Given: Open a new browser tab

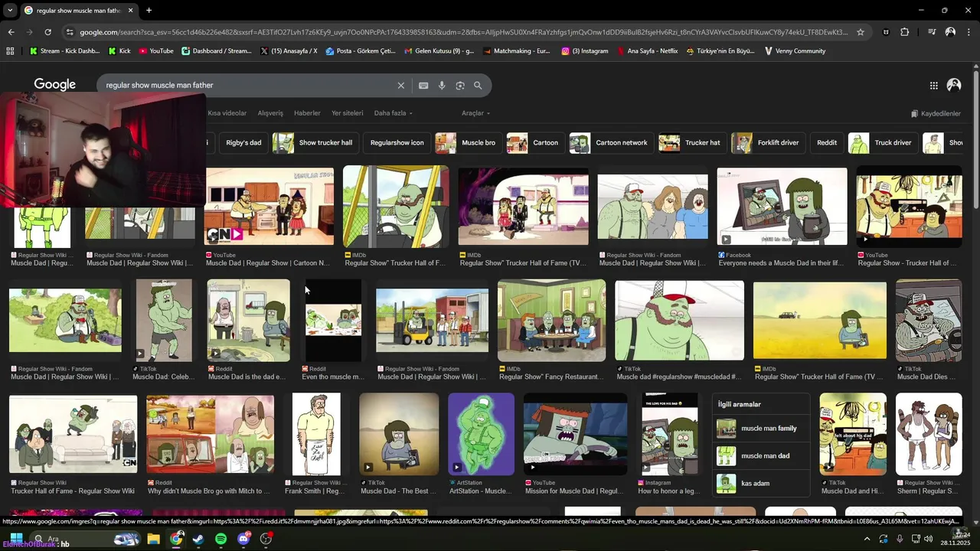Looking at the screenshot, I should [x=149, y=11].
